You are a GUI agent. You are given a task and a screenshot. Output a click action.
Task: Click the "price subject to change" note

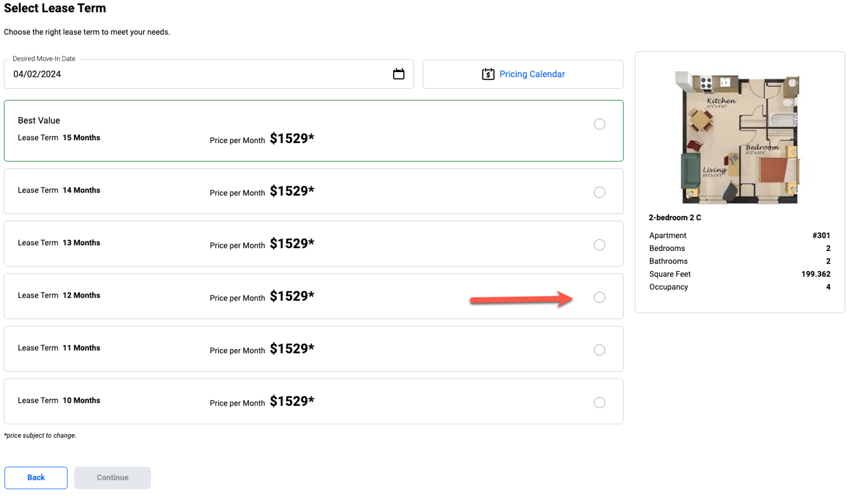pyautogui.click(x=40, y=436)
